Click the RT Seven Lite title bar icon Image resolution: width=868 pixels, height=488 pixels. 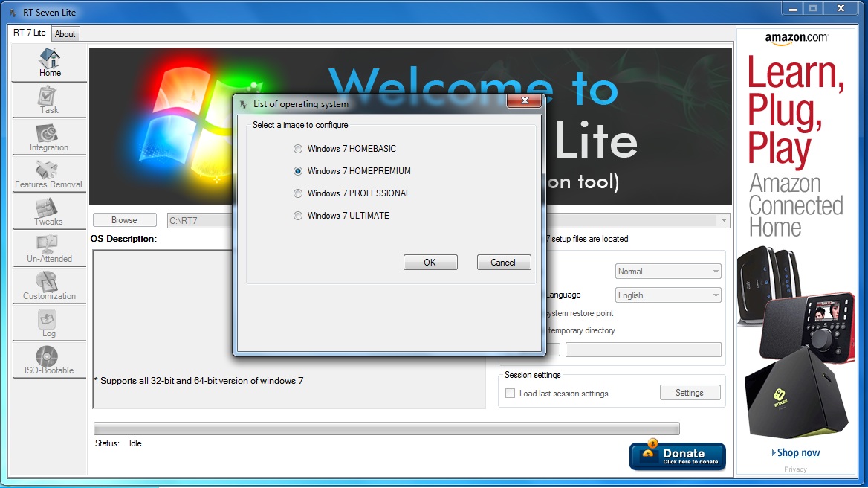(13, 12)
